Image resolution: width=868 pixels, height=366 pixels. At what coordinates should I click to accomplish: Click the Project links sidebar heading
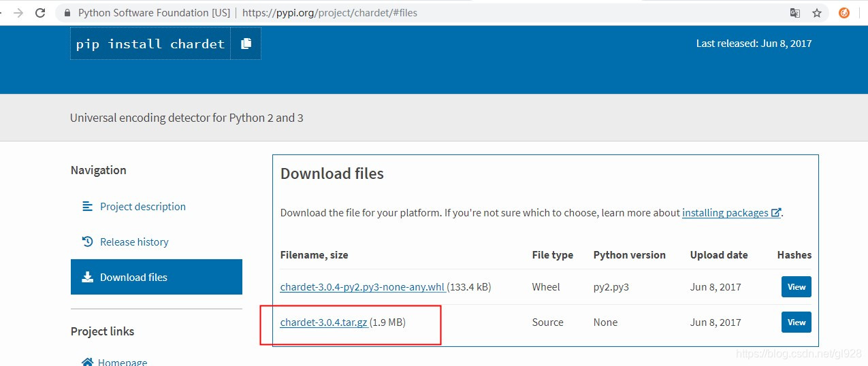pyautogui.click(x=102, y=331)
